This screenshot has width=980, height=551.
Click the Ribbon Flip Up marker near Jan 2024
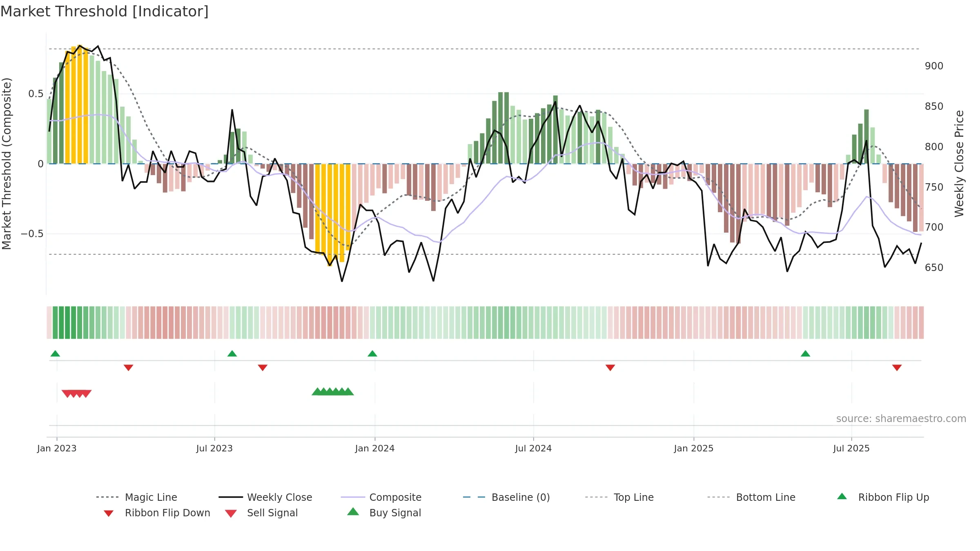click(372, 353)
